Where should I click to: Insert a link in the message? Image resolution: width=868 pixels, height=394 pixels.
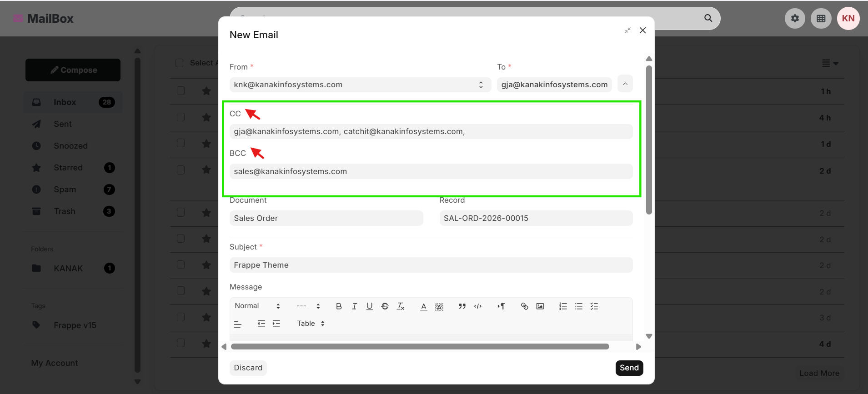[524, 306]
